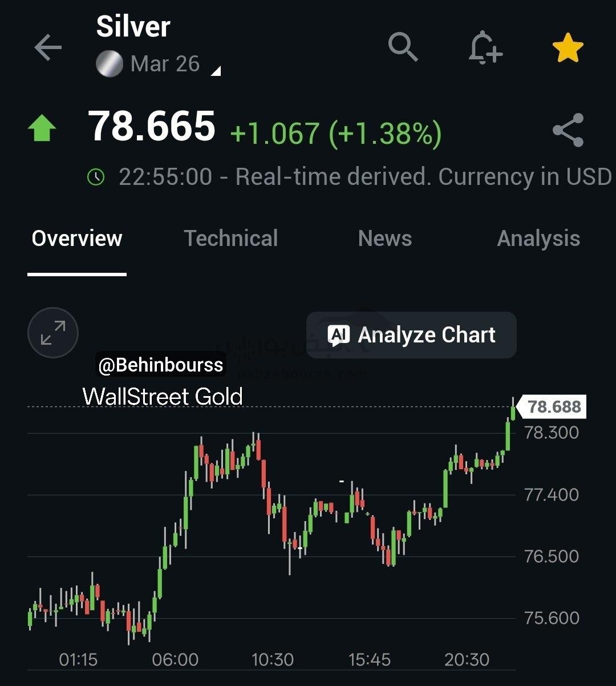
Task: Tap the real-time clock icon
Action: click(96, 177)
